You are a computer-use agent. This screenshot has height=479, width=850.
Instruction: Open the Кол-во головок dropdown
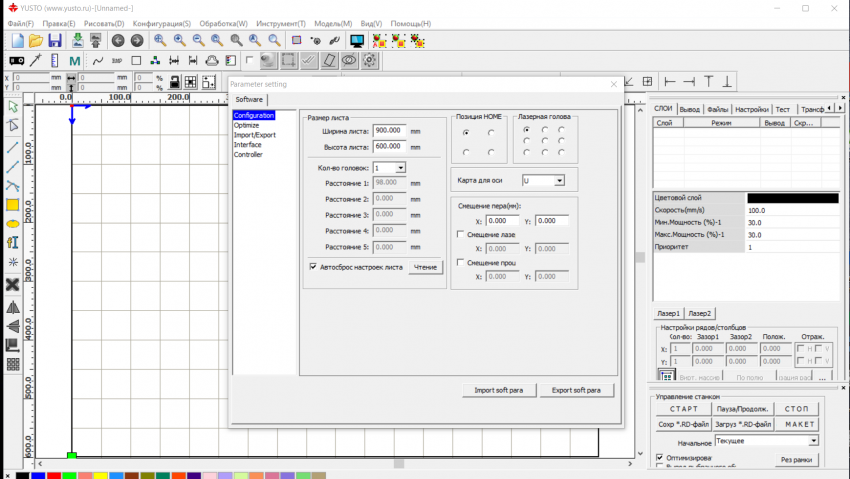[x=400, y=168]
